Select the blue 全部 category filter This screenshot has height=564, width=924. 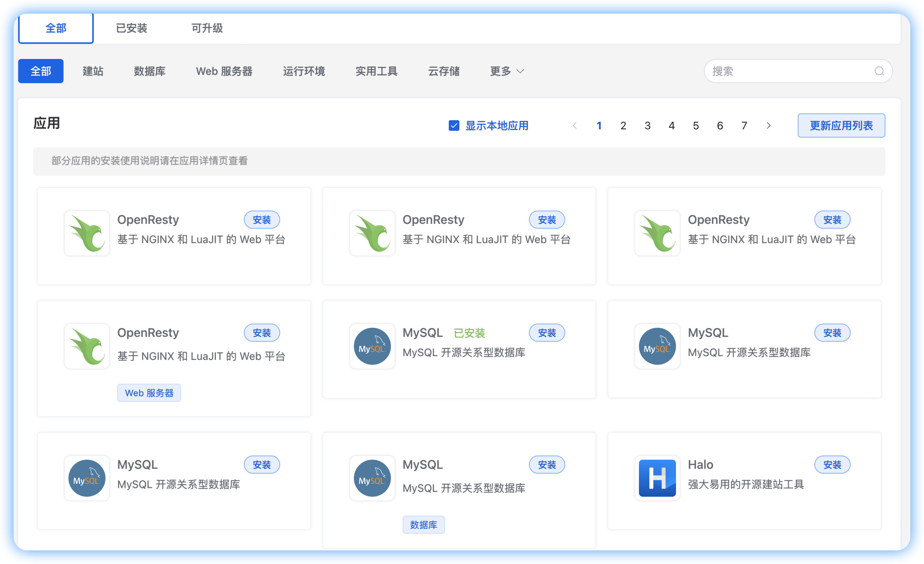point(41,71)
